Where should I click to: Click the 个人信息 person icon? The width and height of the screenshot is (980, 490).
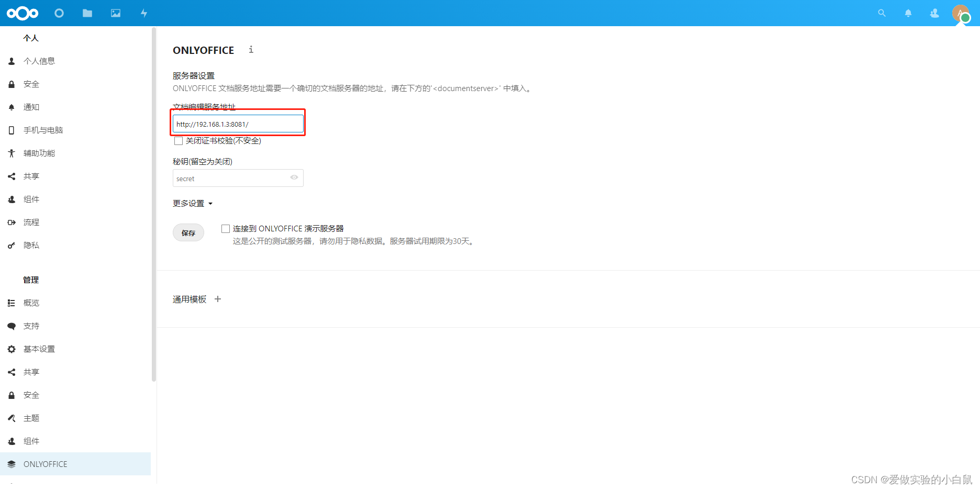[x=12, y=61]
